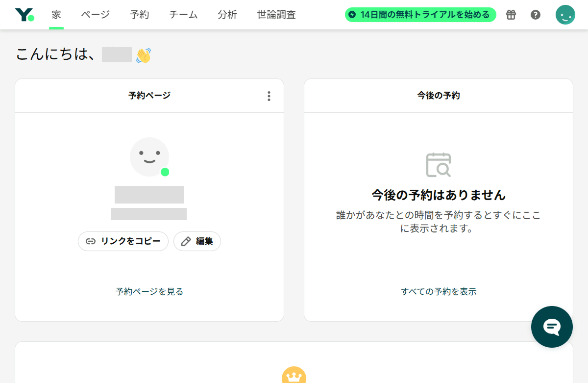
Task: Open the 予約 section in the navigation
Action: (139, 15)
